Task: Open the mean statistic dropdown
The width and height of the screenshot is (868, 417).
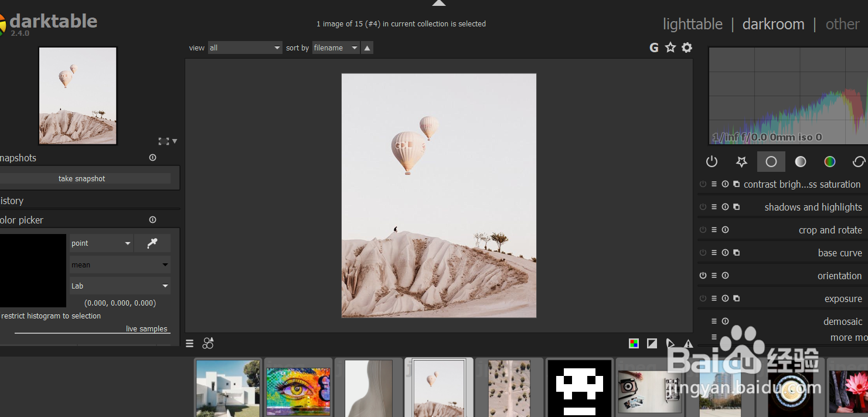Action: point(120,265)
